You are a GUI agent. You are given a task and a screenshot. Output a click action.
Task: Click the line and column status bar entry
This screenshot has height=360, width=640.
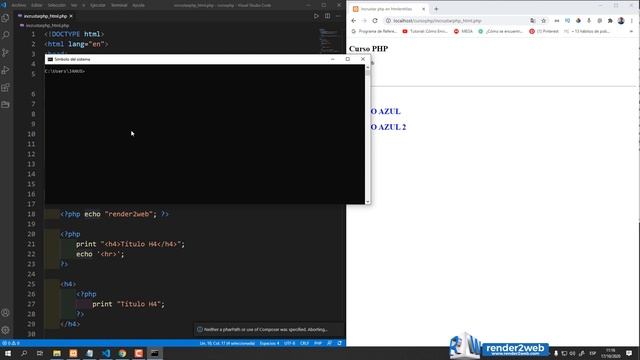tap(227, 343)
